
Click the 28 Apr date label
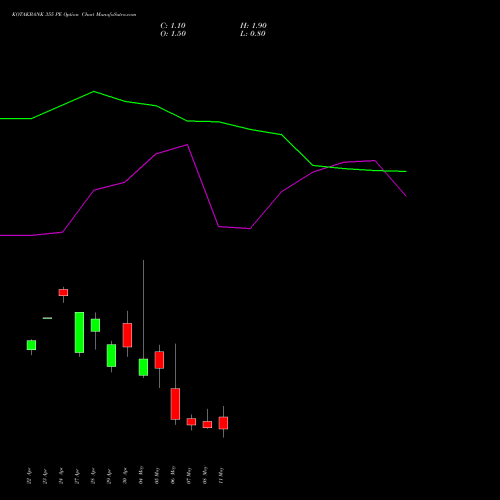93,476
